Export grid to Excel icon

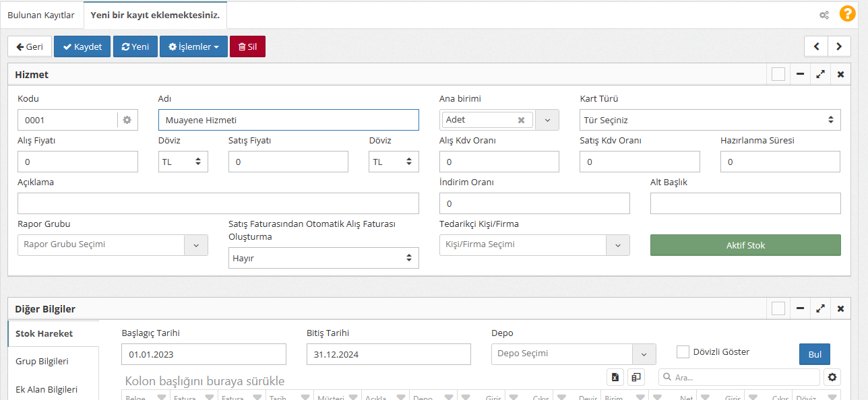(x=615, y=377)
